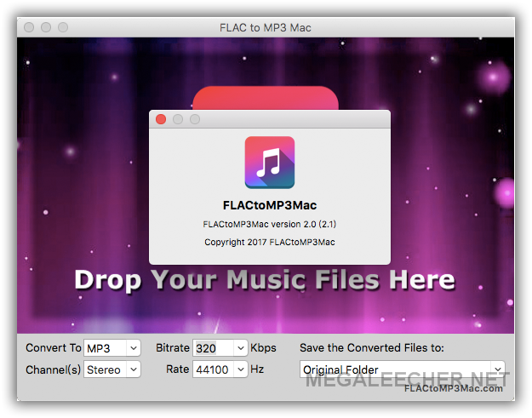Click the 'FLACtoMP3Mac version 2.0 (2.1)' text
This screenshot has height=418, width=532.
[x=269, y=224]
